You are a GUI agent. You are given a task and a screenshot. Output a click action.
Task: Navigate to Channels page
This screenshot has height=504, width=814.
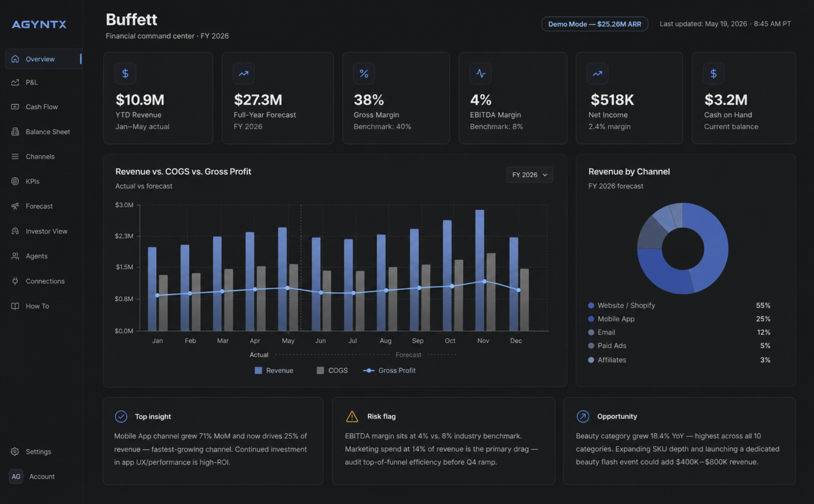point(40,157)
